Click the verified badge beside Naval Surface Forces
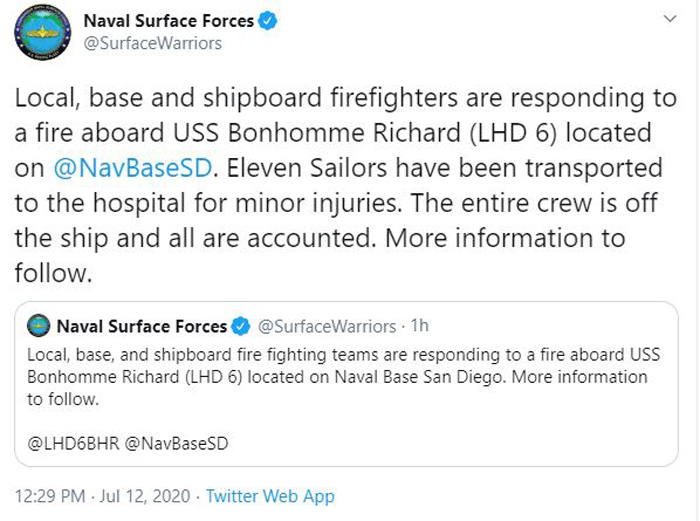The width and height of the screenshot is (700, 521). (x=268, y=21)
